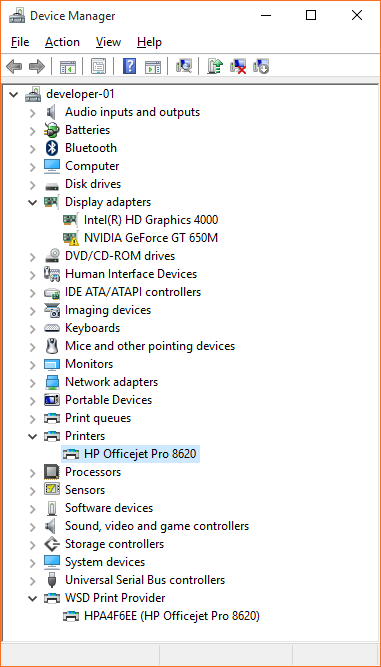Open the View menu
The width and height of the screenshot is (381, 667).
(108, 42)
